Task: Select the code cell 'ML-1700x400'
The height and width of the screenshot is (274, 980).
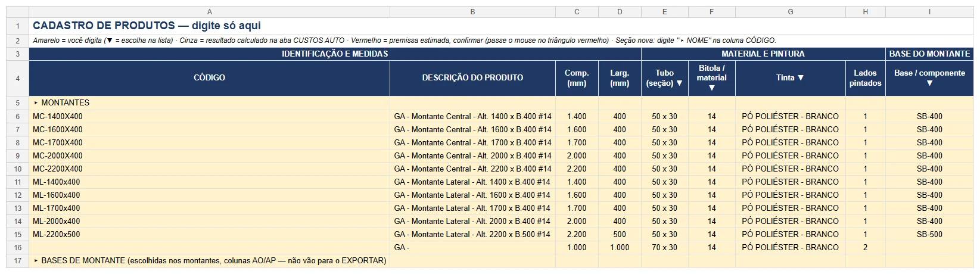Action: pos(209,208)
